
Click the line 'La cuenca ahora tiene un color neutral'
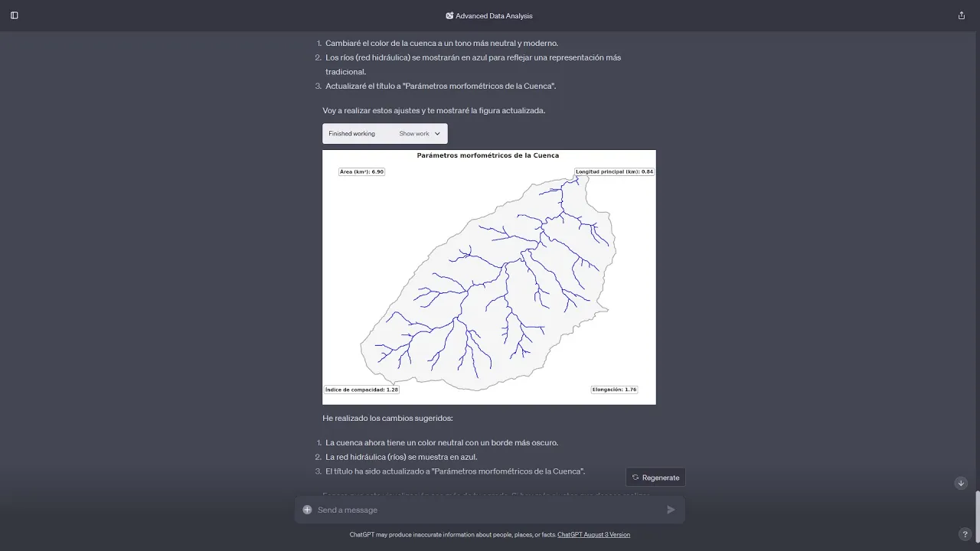[x=442, y=442]
